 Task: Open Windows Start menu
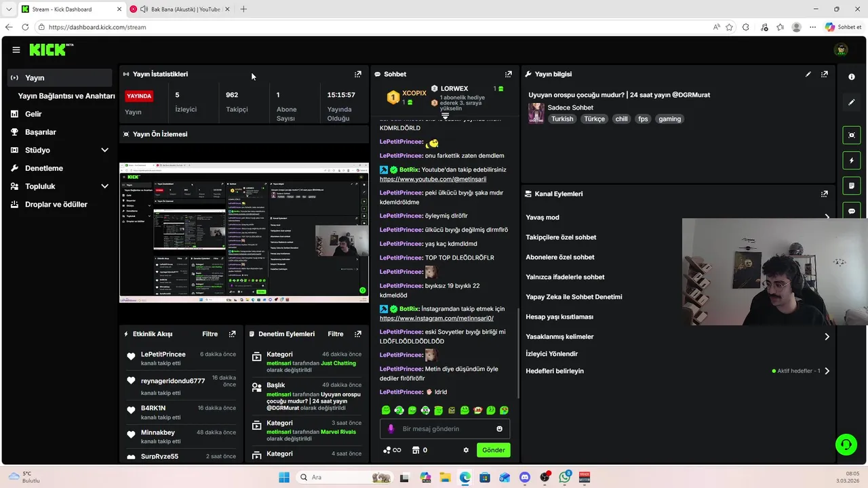coord(284,477)
